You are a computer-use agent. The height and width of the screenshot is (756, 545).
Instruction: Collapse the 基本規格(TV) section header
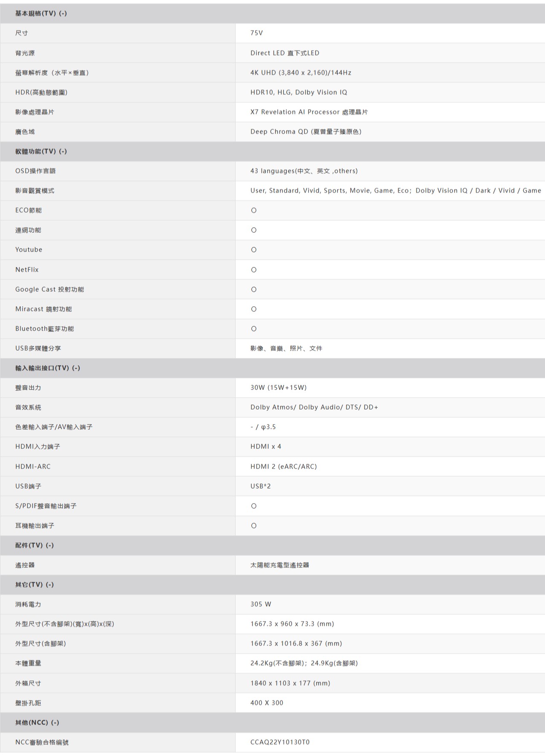coord(41,13)
